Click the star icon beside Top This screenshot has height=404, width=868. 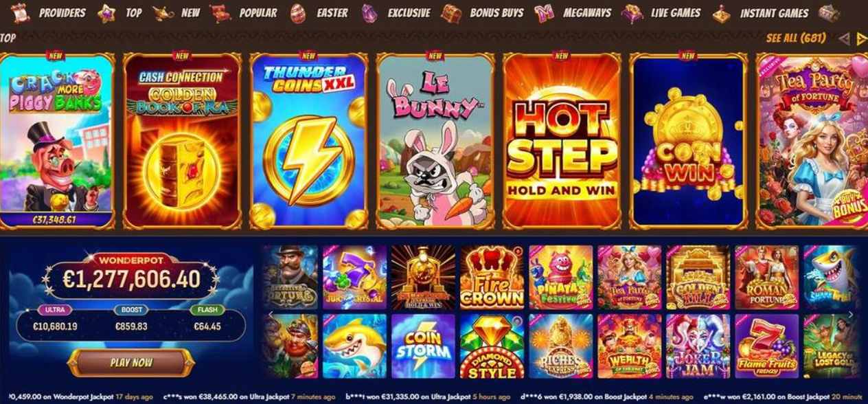point(106,13)
